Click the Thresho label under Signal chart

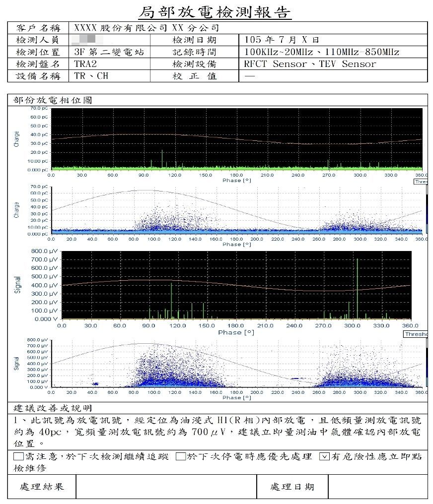click(415, 334)
